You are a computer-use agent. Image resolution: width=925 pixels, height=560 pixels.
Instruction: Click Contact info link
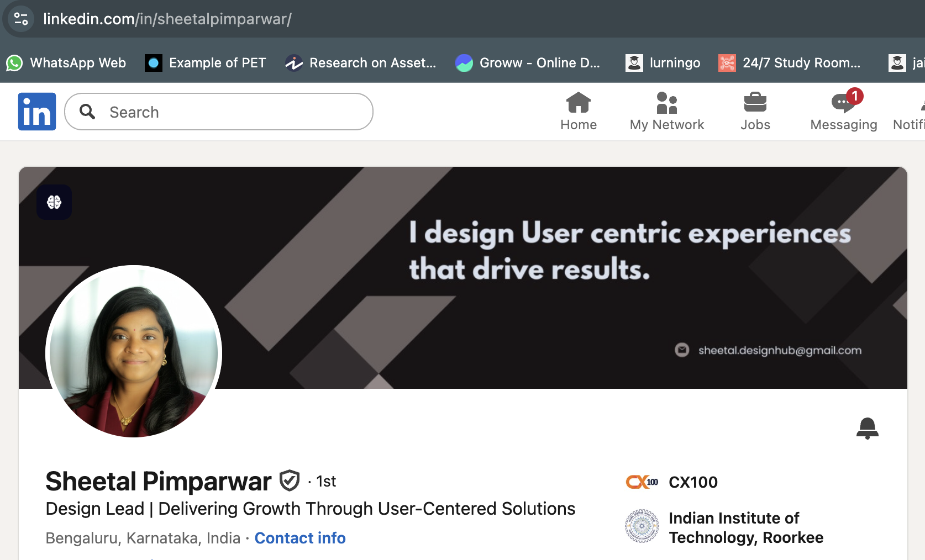point(299,537)
